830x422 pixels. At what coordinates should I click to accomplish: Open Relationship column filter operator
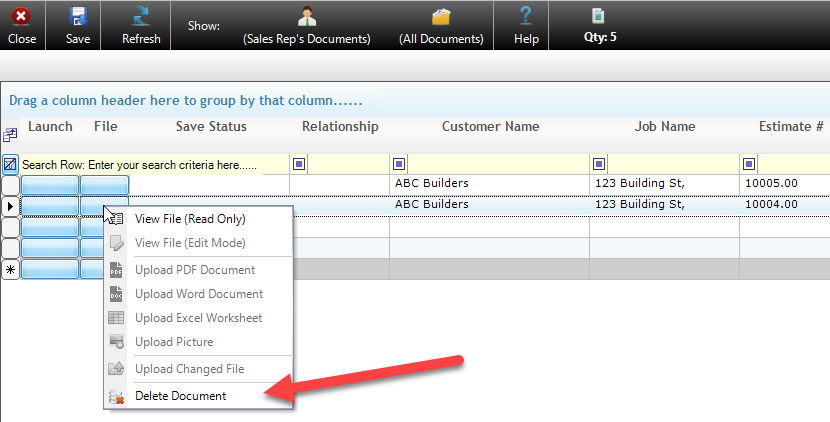(299, 164)
